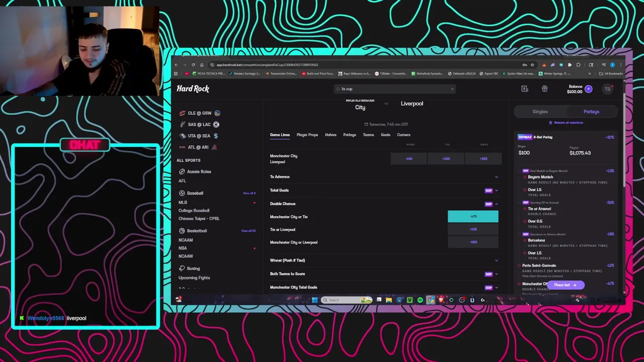The image size is (644, 362).
Task: Go to browser home page icon
Action: [x=202, y=65]
